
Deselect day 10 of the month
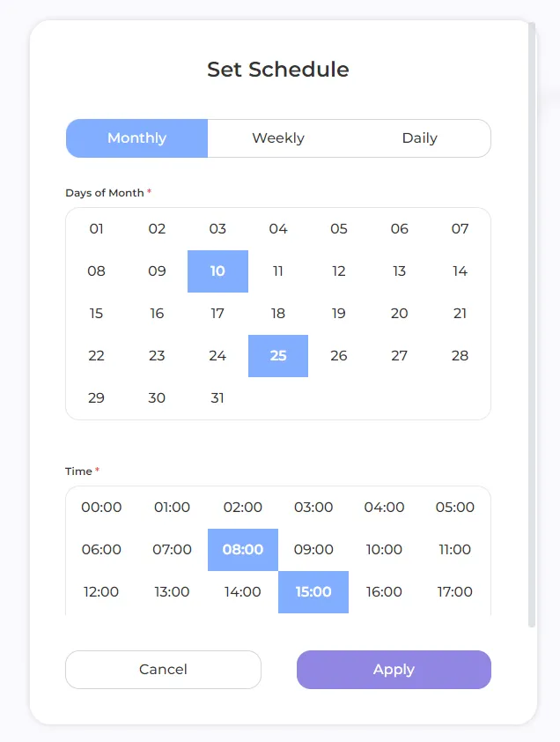pos(217,271)
